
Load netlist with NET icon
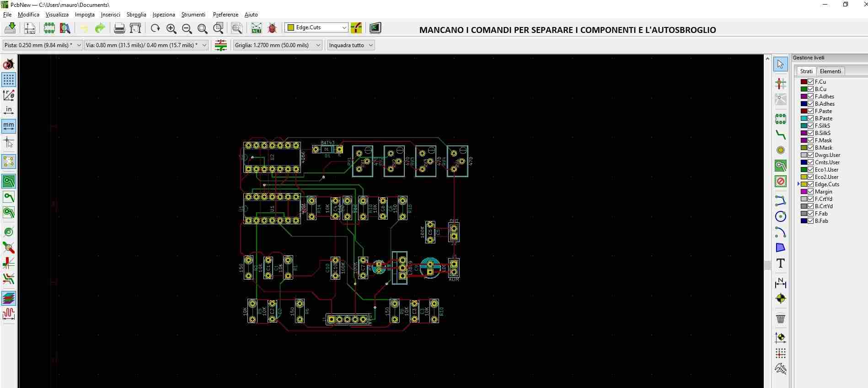257,28
